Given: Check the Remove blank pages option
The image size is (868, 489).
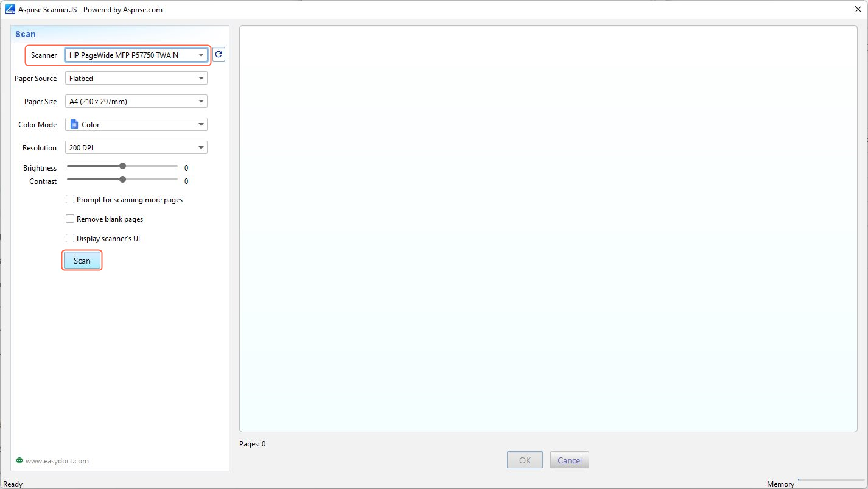Looking at the screenshot, I should coord(71,219).
